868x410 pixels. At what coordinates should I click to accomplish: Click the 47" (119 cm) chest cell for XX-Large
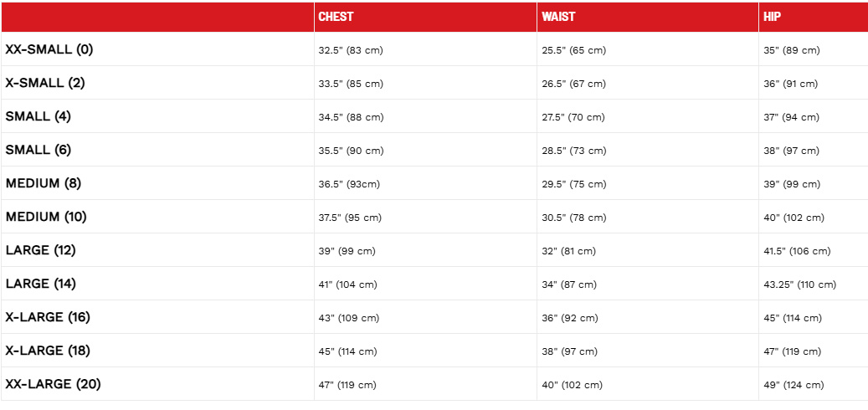point(347,385)
